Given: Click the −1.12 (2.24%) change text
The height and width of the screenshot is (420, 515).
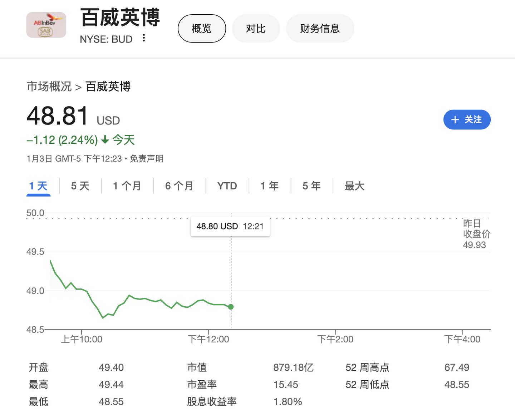Looking at the screenshot, I should coord(62,140).
